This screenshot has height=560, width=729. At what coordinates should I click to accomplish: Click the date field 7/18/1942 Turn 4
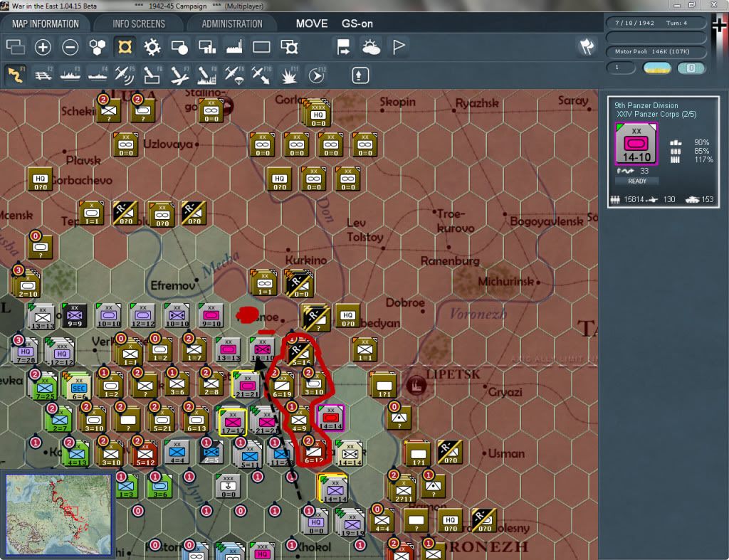click(x=656, y=23)
